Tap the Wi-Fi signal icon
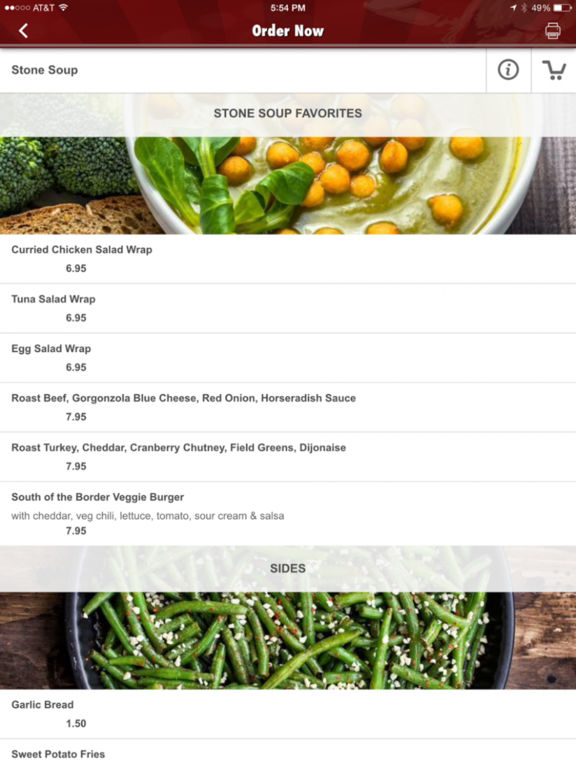The width and height of the screenshot is (576, 768). (x=63, y=7)
